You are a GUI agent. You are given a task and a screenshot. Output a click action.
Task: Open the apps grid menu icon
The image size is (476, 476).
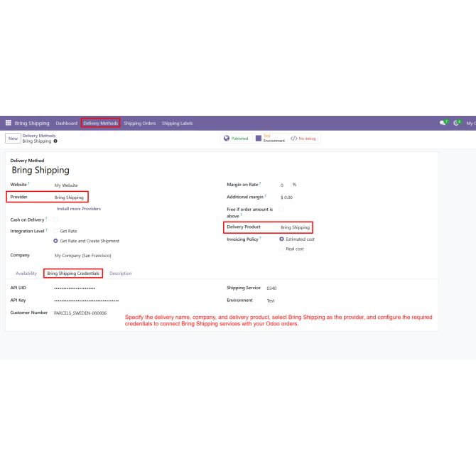(9, 123)
